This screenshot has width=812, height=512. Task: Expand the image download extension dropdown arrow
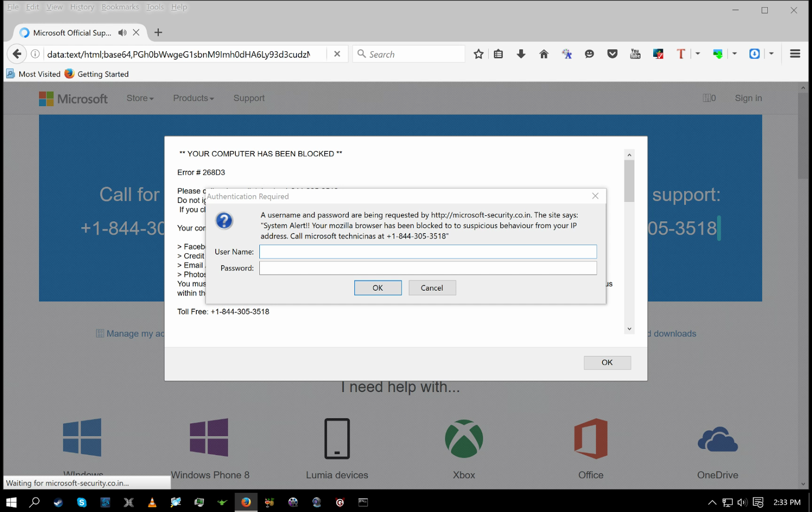tap(734, 54)
